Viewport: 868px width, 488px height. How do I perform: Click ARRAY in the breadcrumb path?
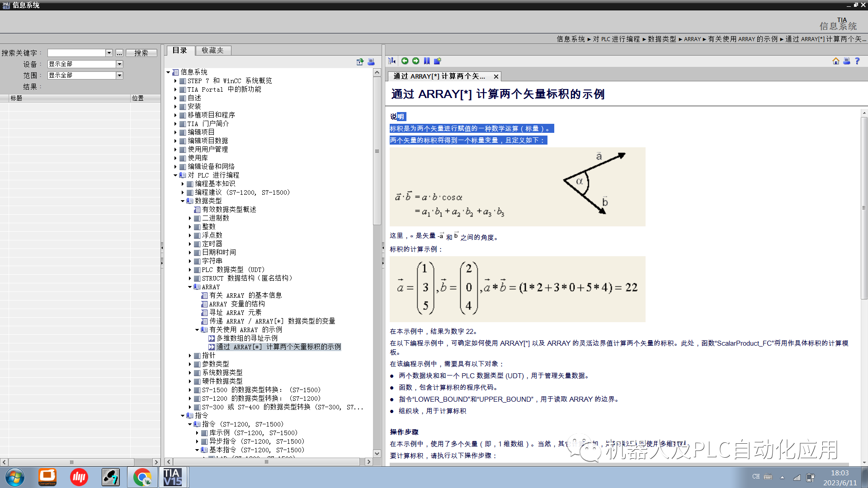click(x=692, y=39)
